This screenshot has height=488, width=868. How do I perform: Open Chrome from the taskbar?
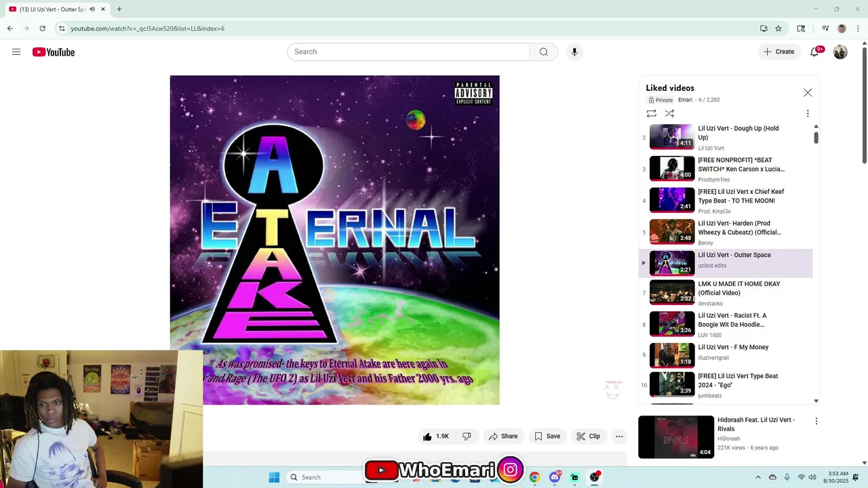pos(535,477)
